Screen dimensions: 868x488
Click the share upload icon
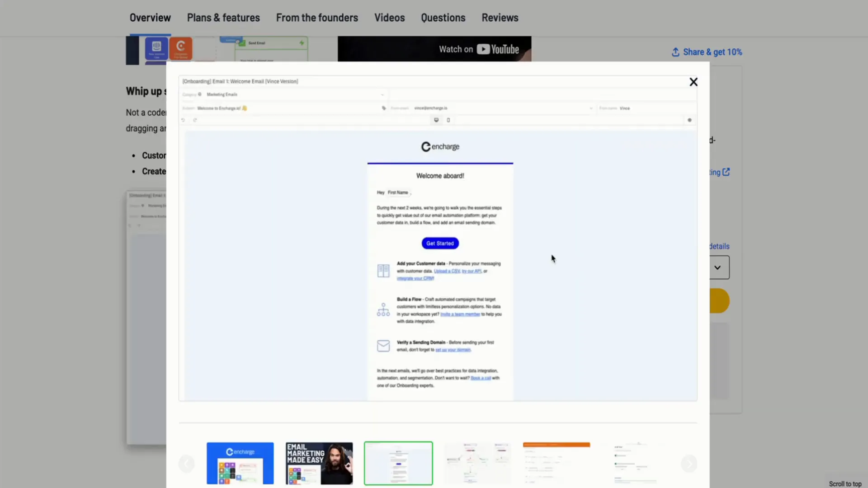coord(675,52)
